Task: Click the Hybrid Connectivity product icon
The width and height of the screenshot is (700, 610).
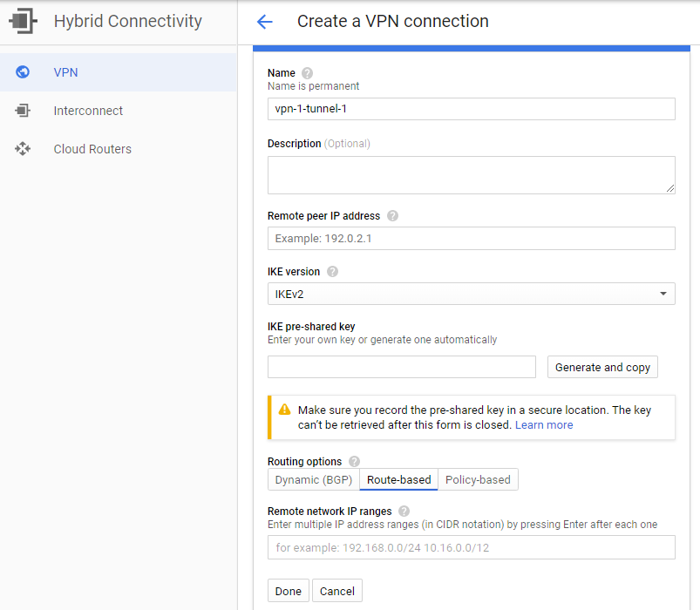Action: 24,21
